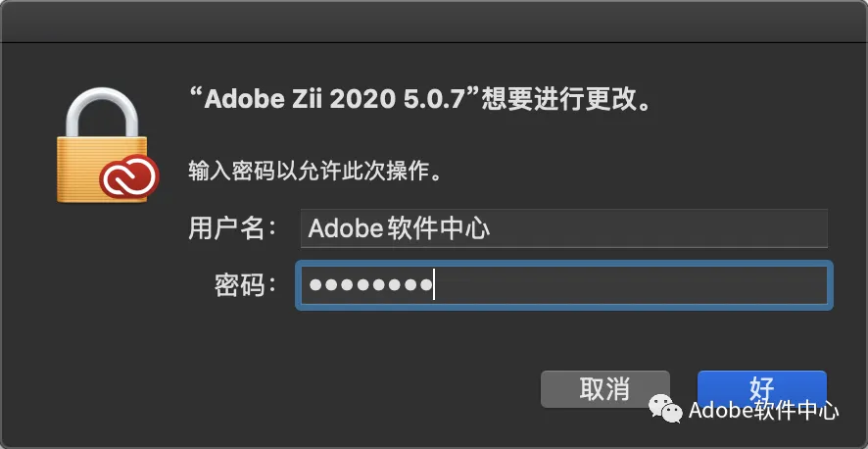Viewport: 868px width, 449px height.
Task: Select the 用户名 username input field
Action: coord(564,228)
